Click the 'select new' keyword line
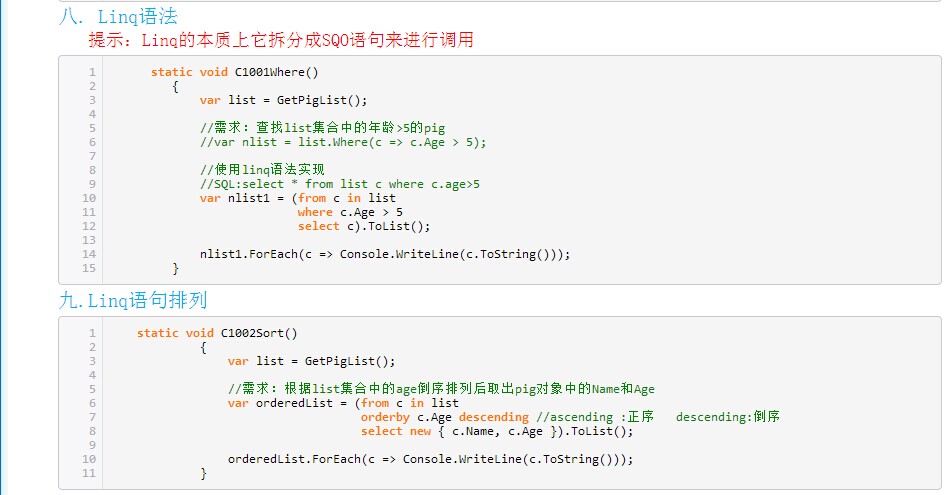 click(396, 431)
